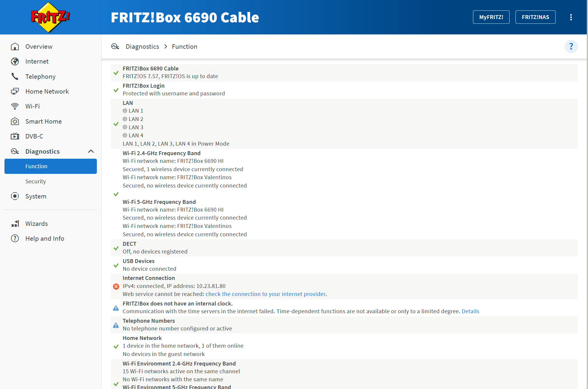588x389 pixels.
Task: Open Overview house icon
Action: coord(15,47)
